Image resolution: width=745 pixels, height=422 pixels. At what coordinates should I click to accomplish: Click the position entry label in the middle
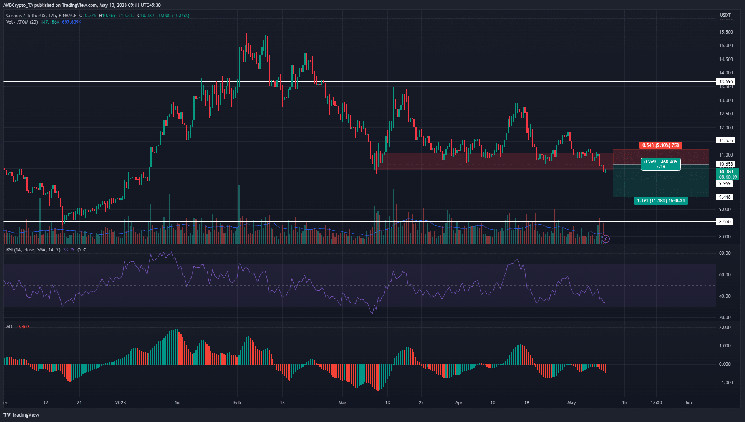pos(661,164)
